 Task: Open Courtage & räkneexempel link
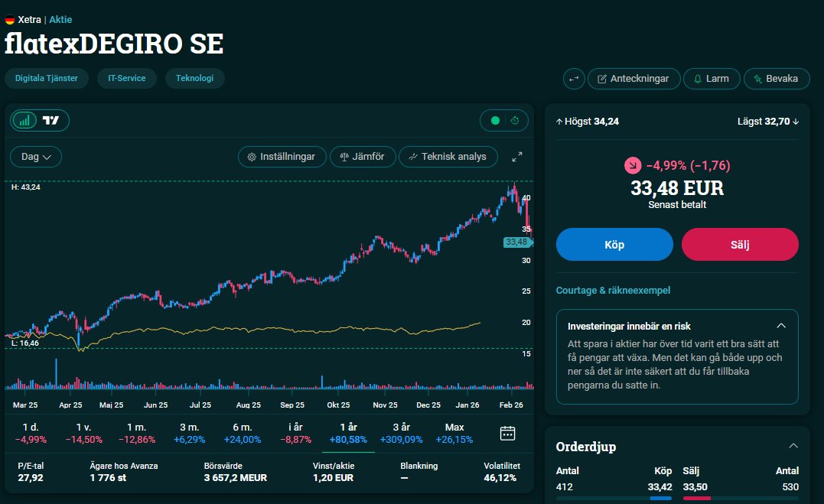tap(614, 290)
